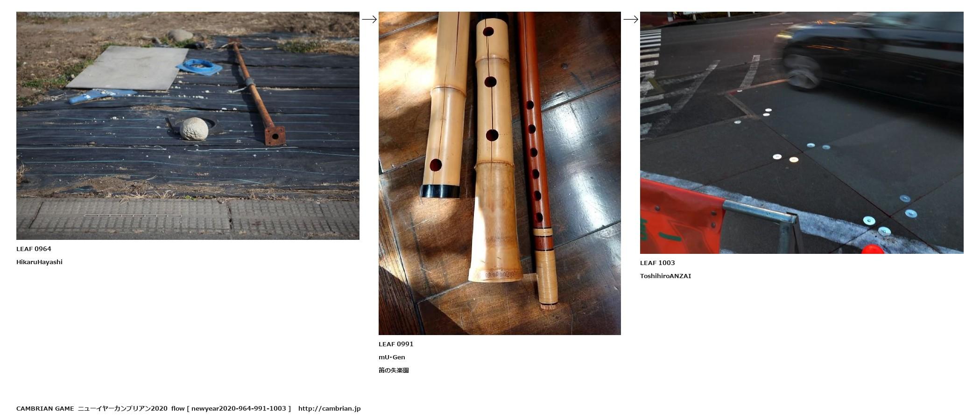This screenshot has height=420, width=980.
Task: Click author name ToshihiroANZAI
Action: [x=665, y=276]
